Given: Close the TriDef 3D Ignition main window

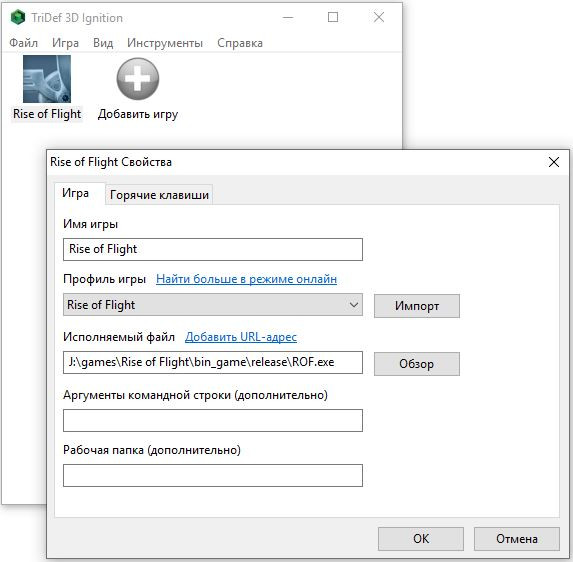Looking at the screenshot, I should tap(379, 17).
